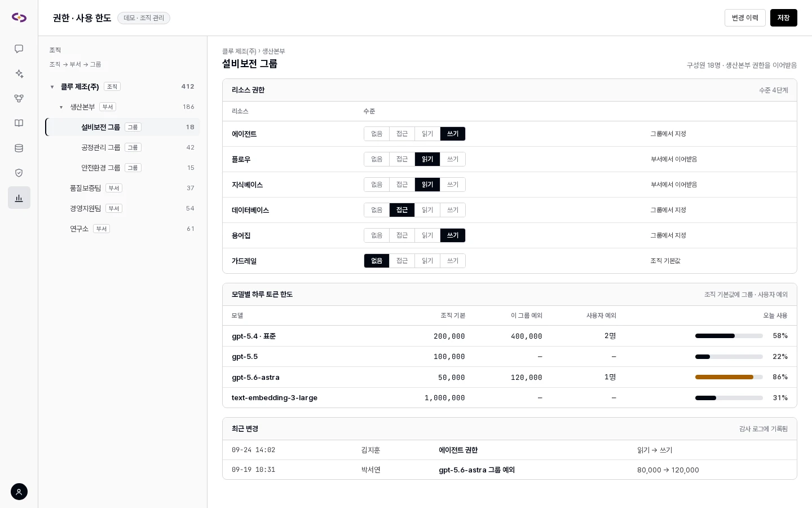Open the flow nodes sidebar icon

[x=19, y=99]
